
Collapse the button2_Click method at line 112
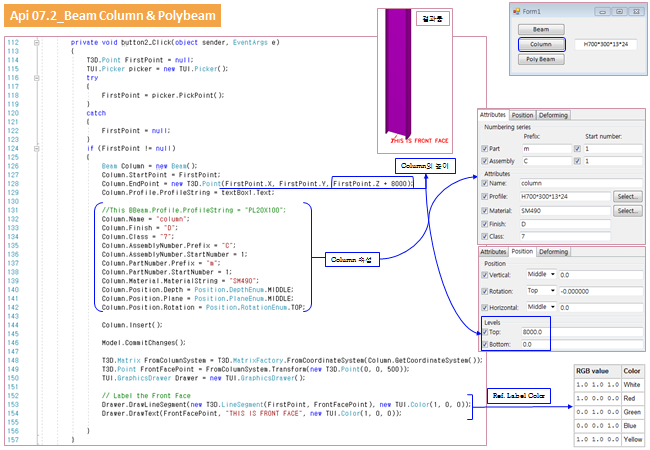37,43
